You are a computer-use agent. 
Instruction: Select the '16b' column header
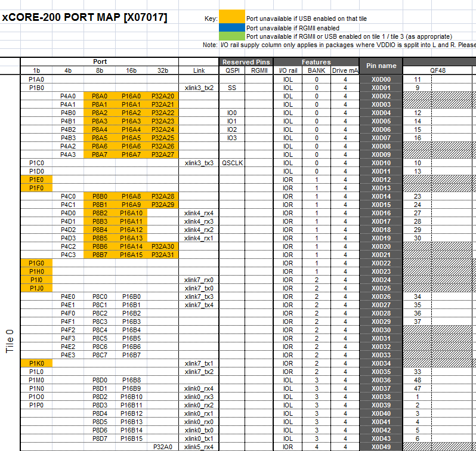pos(131,70)
